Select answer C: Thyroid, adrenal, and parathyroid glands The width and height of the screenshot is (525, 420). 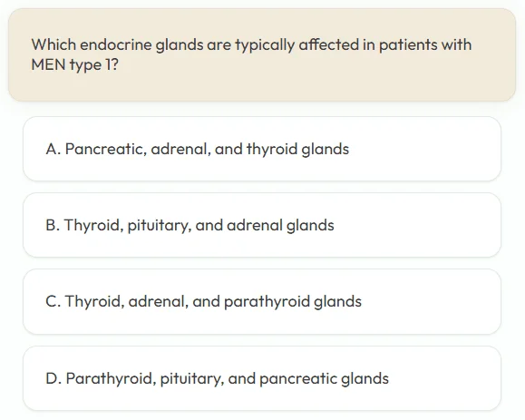coord(262,301)
